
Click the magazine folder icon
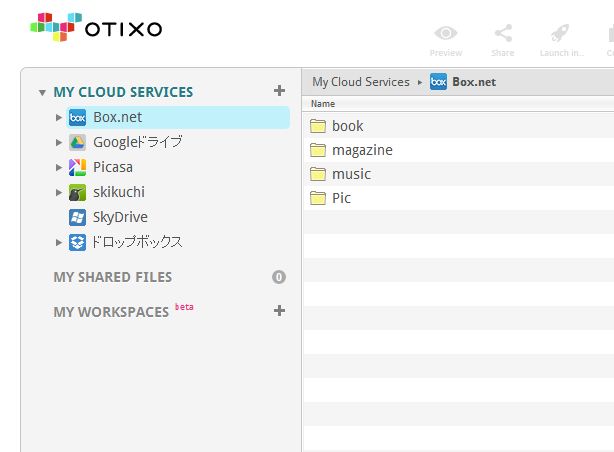[x=318, y=150]
